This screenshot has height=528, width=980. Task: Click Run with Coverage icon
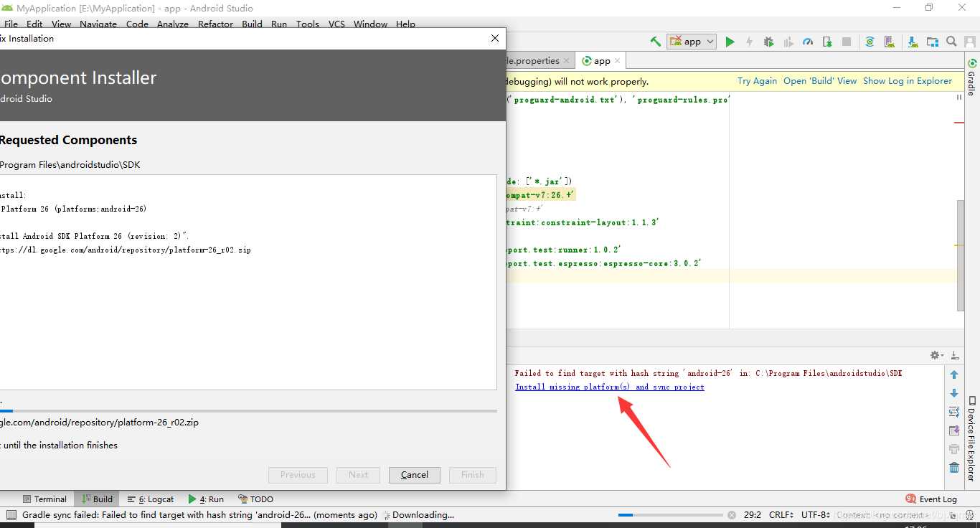[788, 42]
